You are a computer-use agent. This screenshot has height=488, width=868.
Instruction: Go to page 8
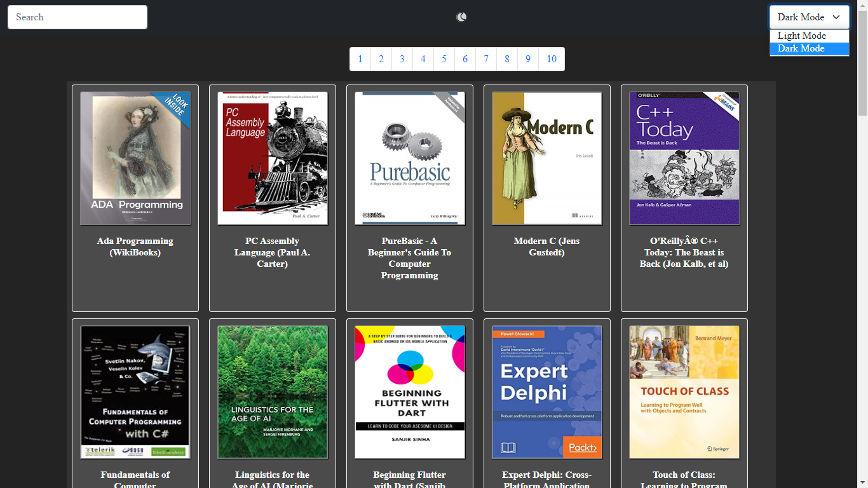[507, 59]
